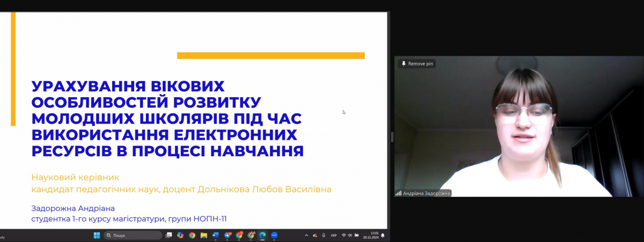Switch to Microsoft Edge in taskbar
This screenshot has height=242, width=644.
coord(262,235)
